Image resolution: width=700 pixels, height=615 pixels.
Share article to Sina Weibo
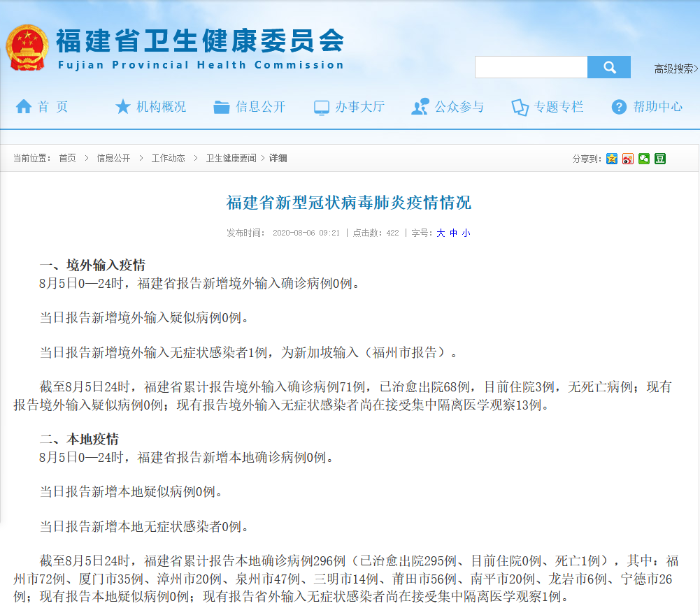pos(628,159)
